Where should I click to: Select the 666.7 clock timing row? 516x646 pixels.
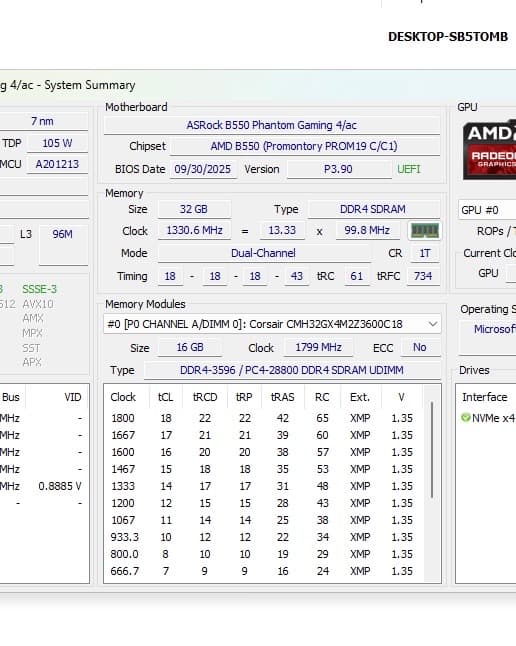(264, 571)
